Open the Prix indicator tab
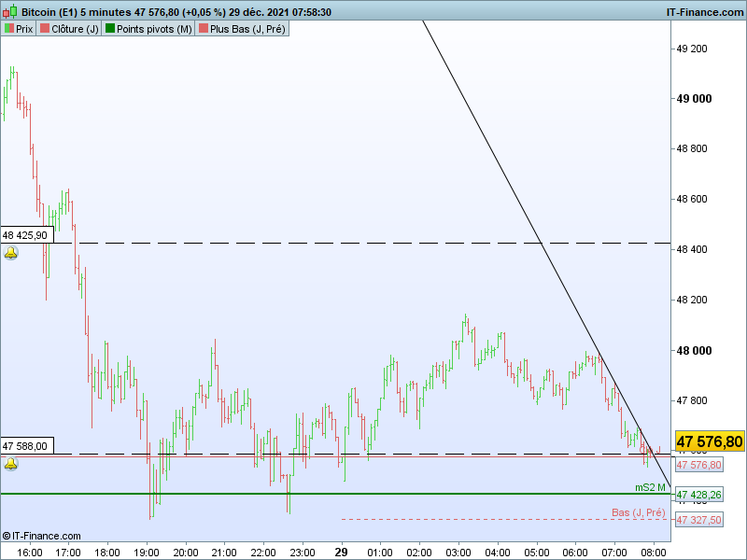 click(x=19, y=29)
